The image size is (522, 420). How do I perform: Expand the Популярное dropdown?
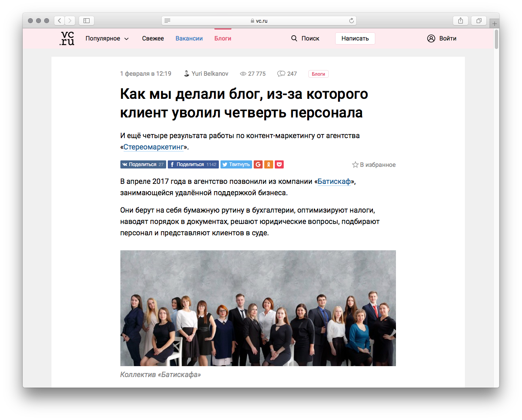(x=107, y=38)
